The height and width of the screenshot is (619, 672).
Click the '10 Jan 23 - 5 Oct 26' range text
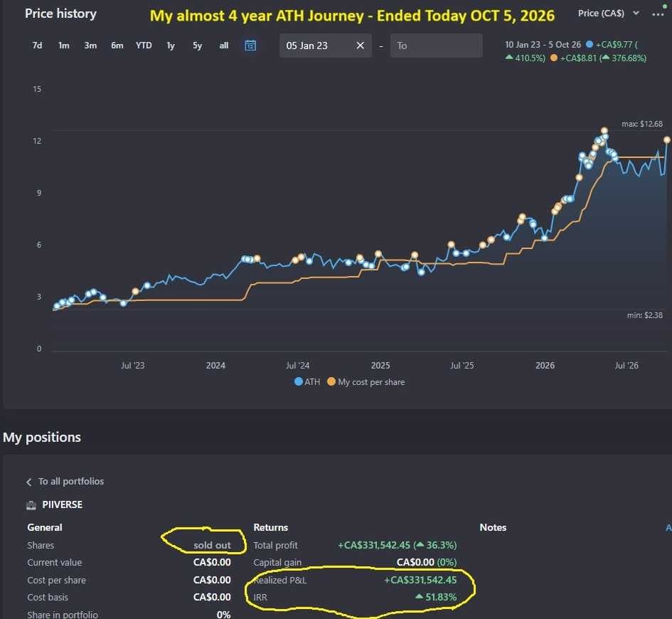pos(543,45)
